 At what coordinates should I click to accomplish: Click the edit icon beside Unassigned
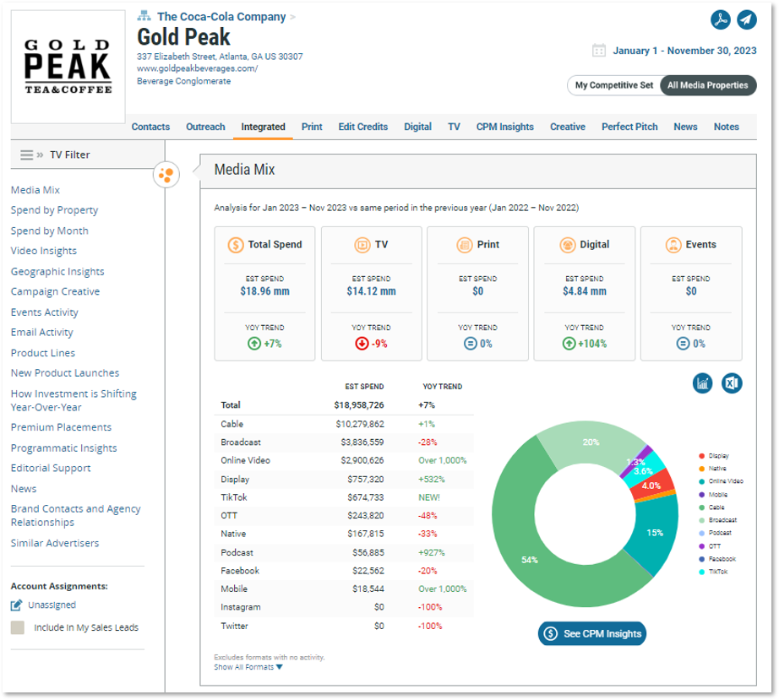tap(16, 605)
